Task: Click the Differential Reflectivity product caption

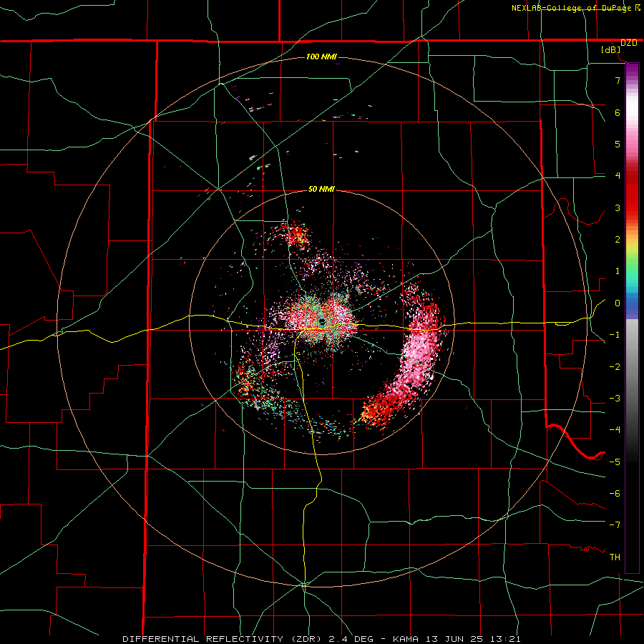Action: 321,639
